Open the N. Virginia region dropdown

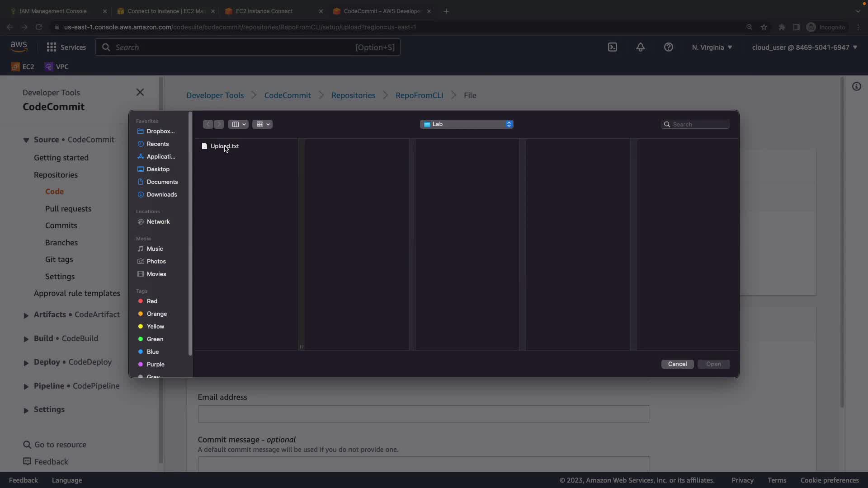(712, 47)
